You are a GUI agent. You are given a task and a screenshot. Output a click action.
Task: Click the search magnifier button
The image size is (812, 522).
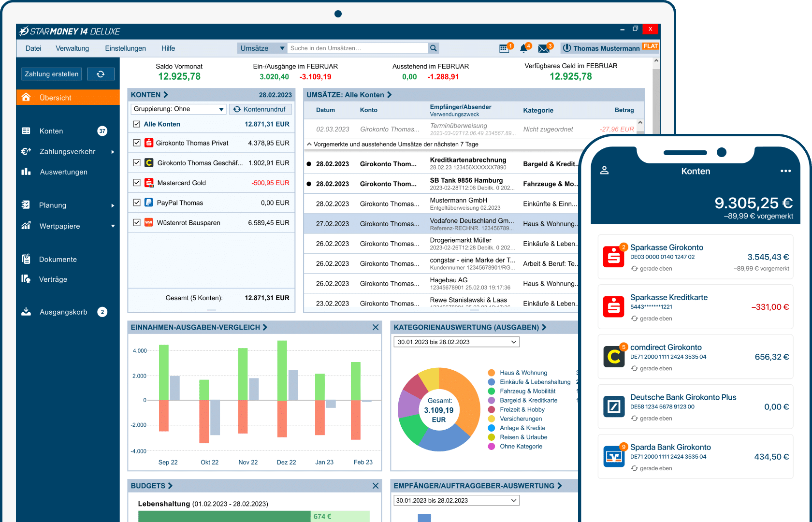coord(434,48)
